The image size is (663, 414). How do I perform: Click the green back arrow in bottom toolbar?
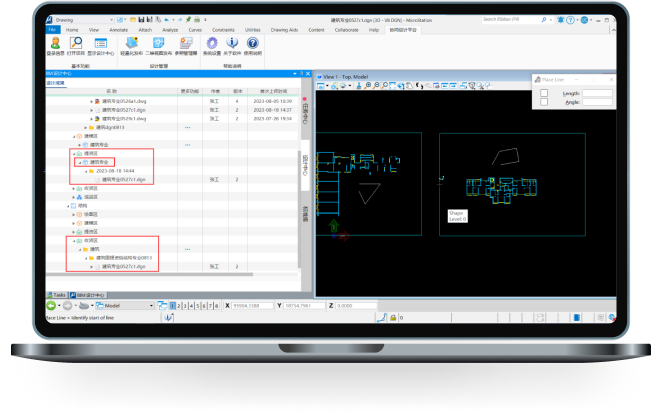[51, 305]
